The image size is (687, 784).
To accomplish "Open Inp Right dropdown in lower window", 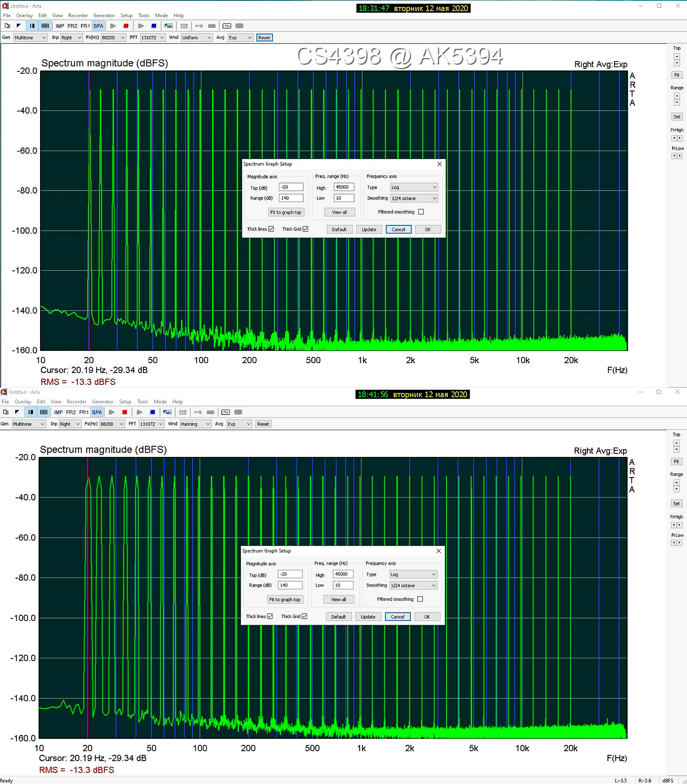I will tap(70, 424).
